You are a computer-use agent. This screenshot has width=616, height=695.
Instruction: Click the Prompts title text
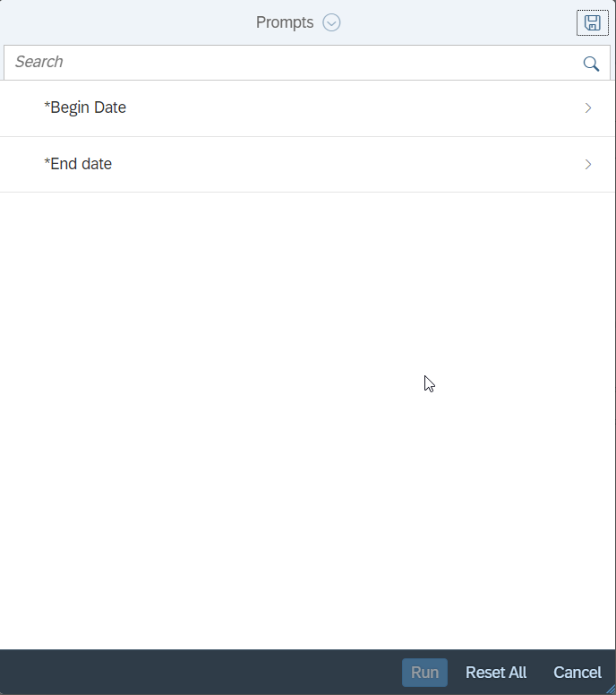pos(285,22)
